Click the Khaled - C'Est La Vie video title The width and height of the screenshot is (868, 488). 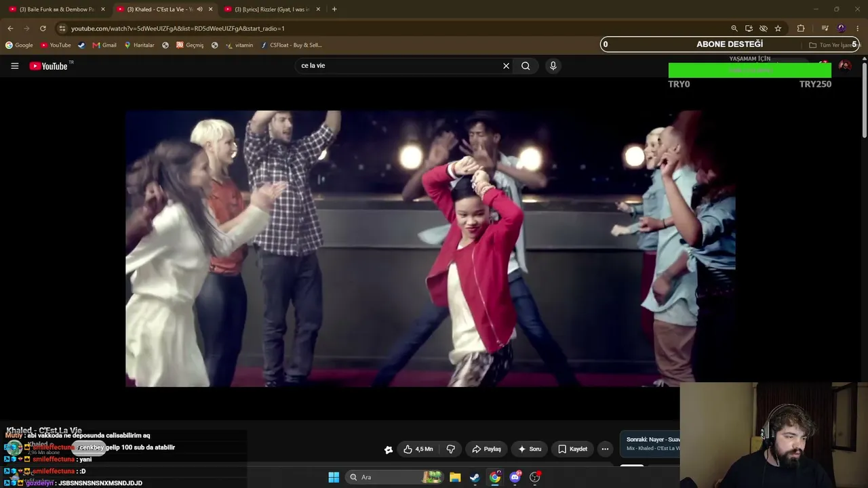[x=44, y=430]
